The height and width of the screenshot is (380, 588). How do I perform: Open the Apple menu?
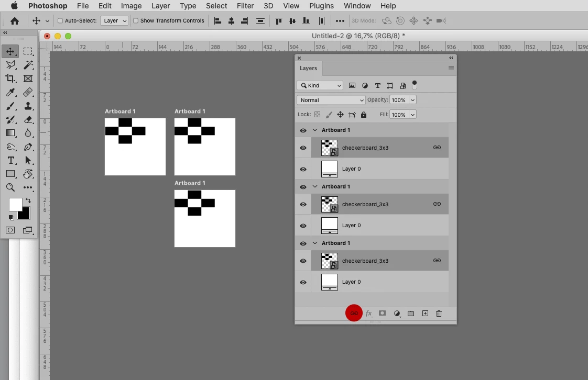point(14,6)
